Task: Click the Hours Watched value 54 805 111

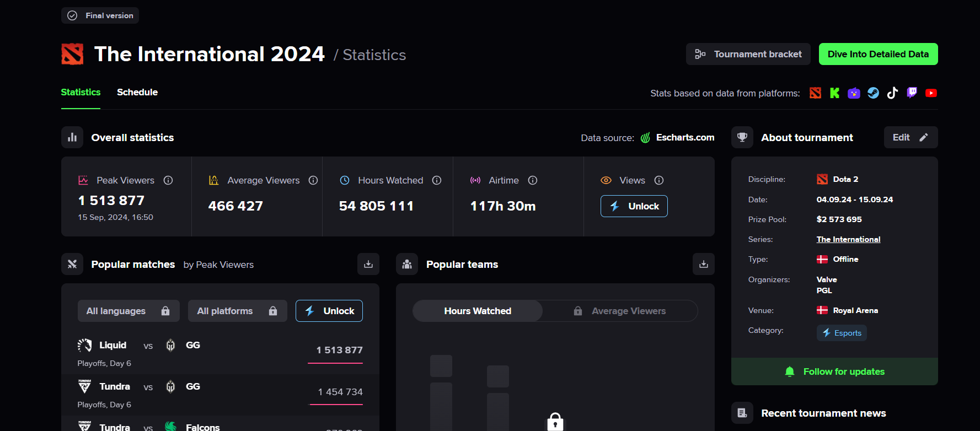Action: 376,206
